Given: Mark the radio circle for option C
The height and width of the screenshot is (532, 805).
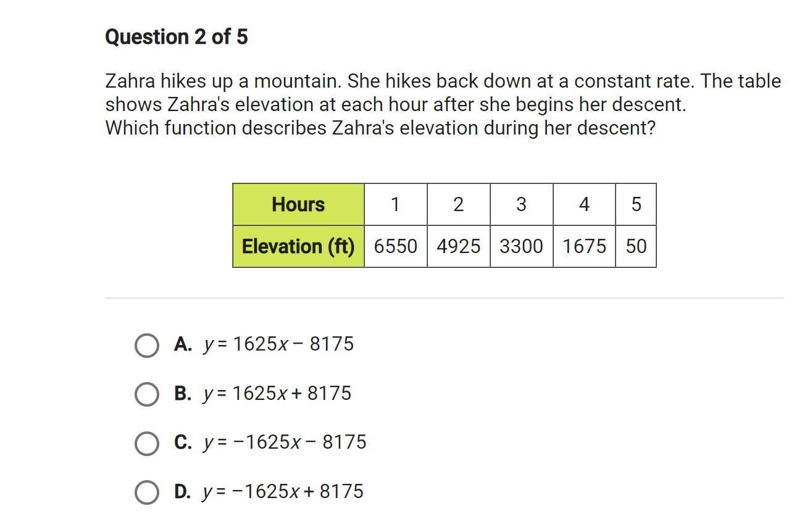Looking at the screenshot, I should 146,443.
